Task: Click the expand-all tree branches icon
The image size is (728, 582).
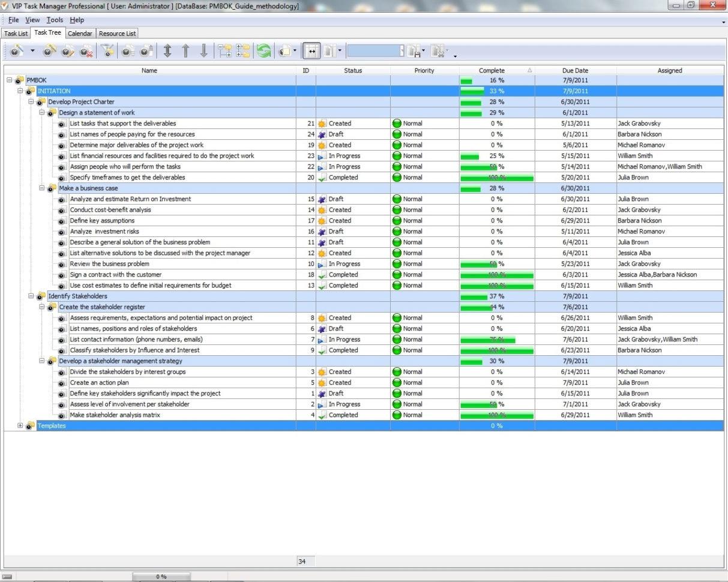Action: (x=242, y=51)
